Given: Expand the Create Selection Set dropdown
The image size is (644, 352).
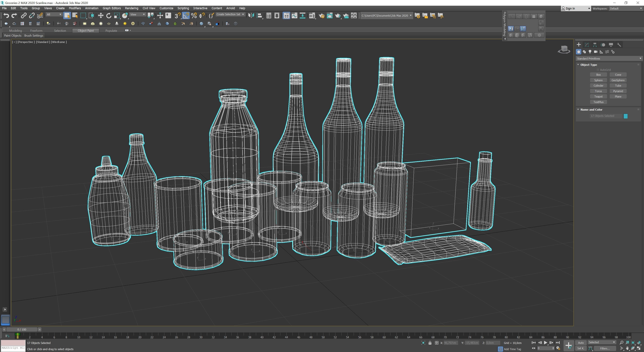Looking at the screenshot, I should [x=243, y=14].
